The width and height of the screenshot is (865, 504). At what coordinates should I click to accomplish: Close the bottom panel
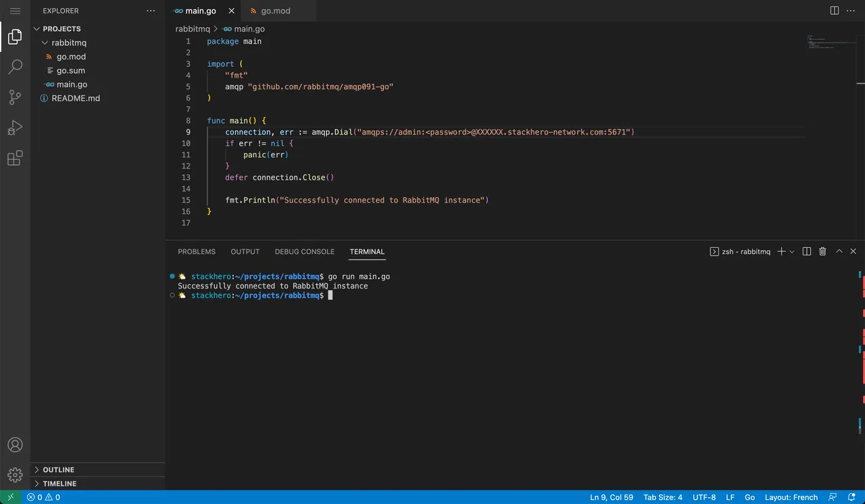click(854, 251)
